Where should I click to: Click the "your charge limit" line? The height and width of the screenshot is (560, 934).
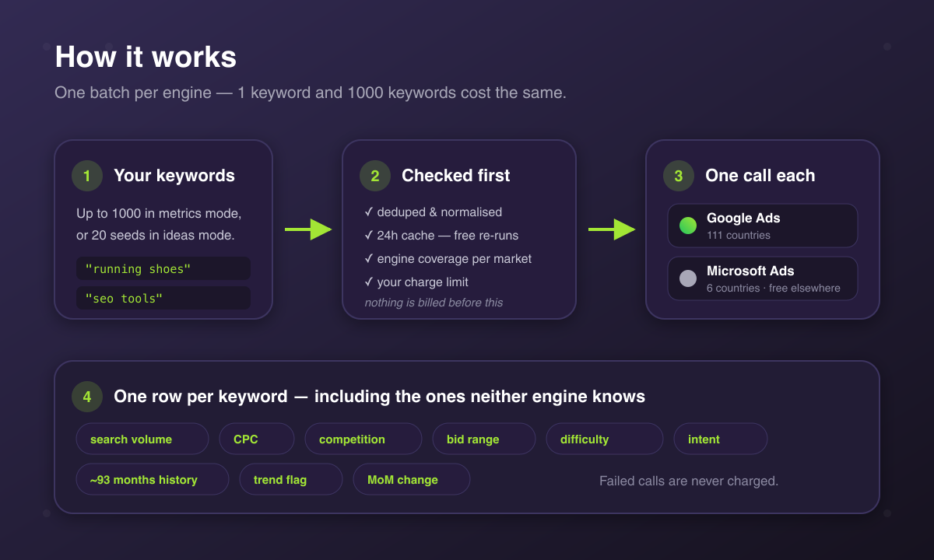pos(416,282)
